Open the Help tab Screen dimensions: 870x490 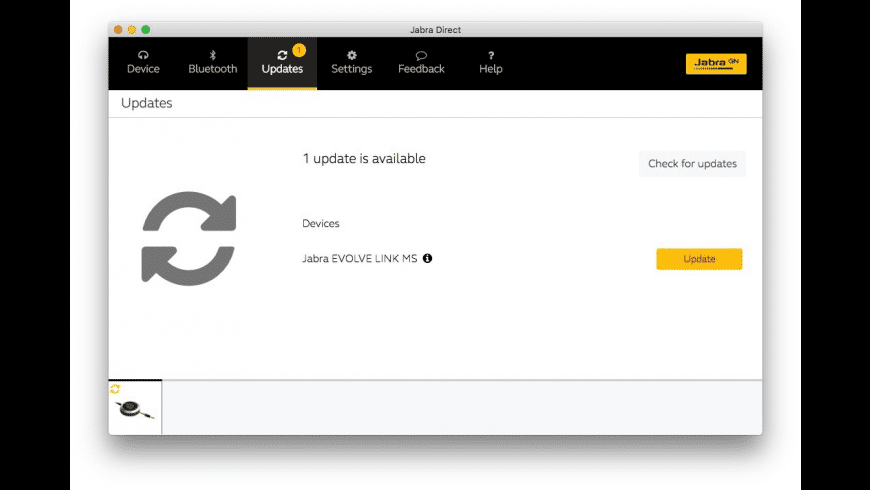point(490,63)
